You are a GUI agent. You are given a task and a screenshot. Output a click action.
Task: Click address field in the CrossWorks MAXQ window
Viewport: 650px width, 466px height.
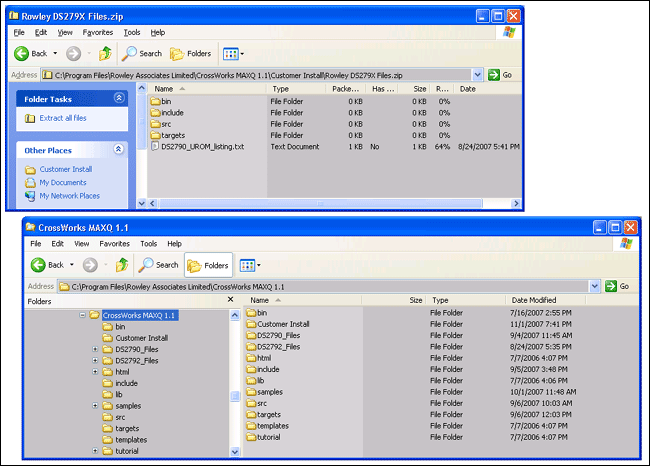pyautogui.click(x=323, y=286)
